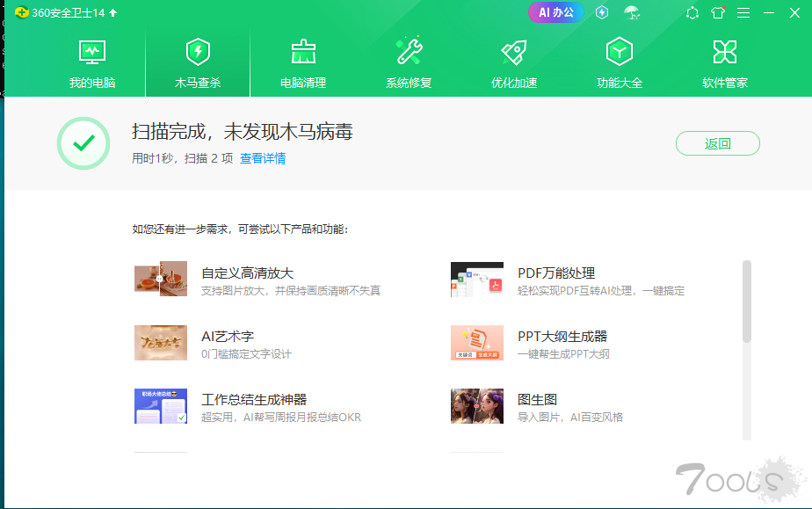Click the 系统修复 wrench icon
The height and width of the screenshot is (509, 812).
click(409, 52)
